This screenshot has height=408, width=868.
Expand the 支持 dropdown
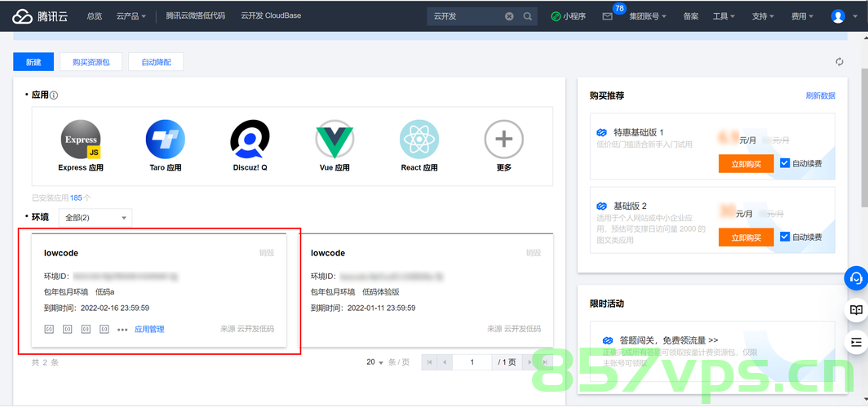pos(764,16)
